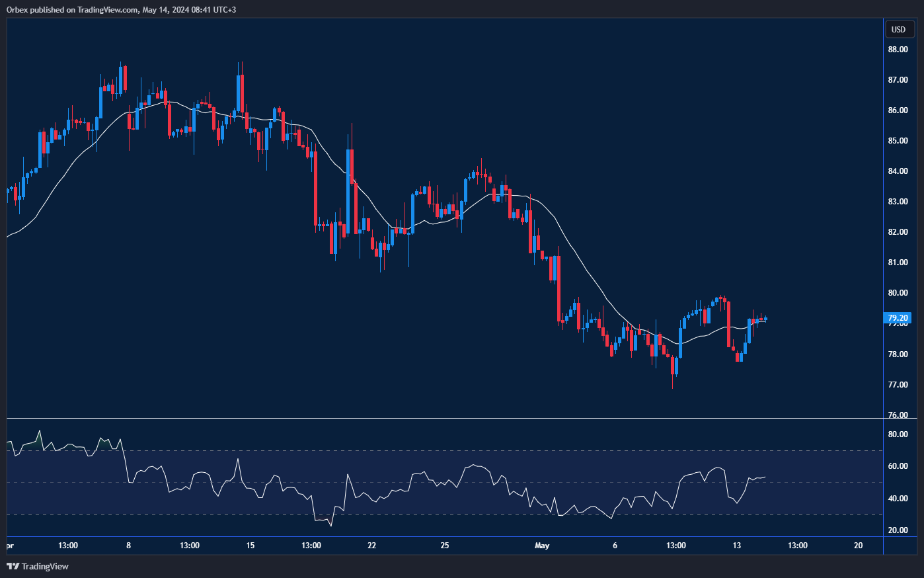Click the TradingView logo icon
The height and width of the screenshot is (578, 924).
[14, 567]
